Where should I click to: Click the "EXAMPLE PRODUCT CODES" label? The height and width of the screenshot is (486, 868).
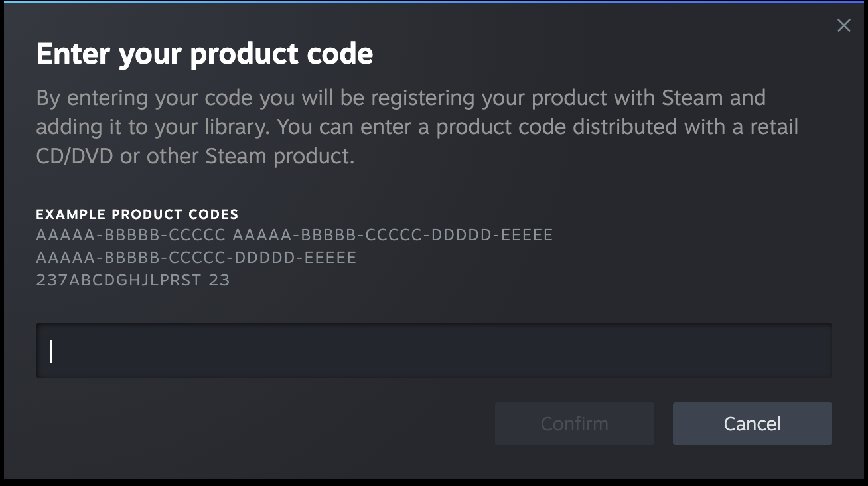pyautogui.click(x=137, y=214)
